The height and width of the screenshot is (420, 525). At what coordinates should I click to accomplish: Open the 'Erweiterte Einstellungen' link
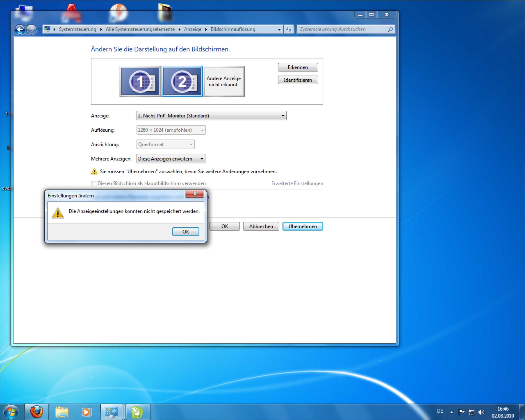[297, 183]
